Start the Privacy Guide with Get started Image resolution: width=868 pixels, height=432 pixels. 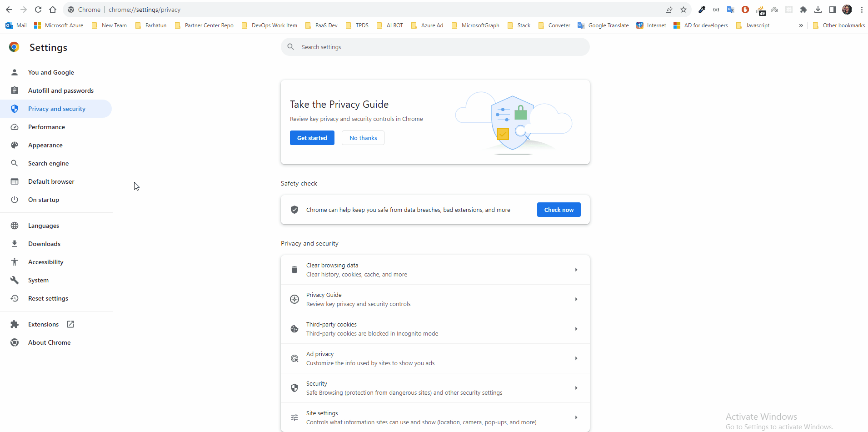click(312, 138)
